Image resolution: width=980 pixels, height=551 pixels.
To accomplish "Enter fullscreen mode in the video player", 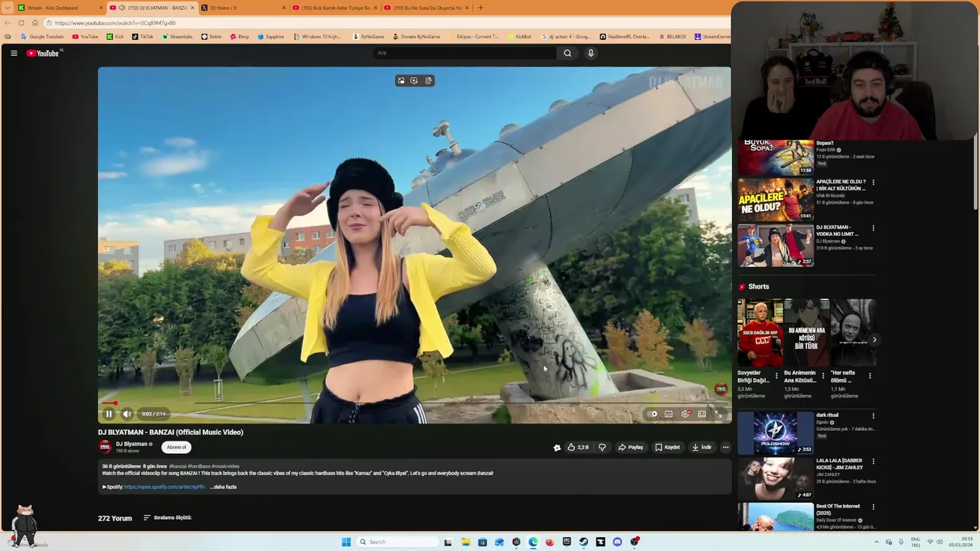I will (718, 414).
